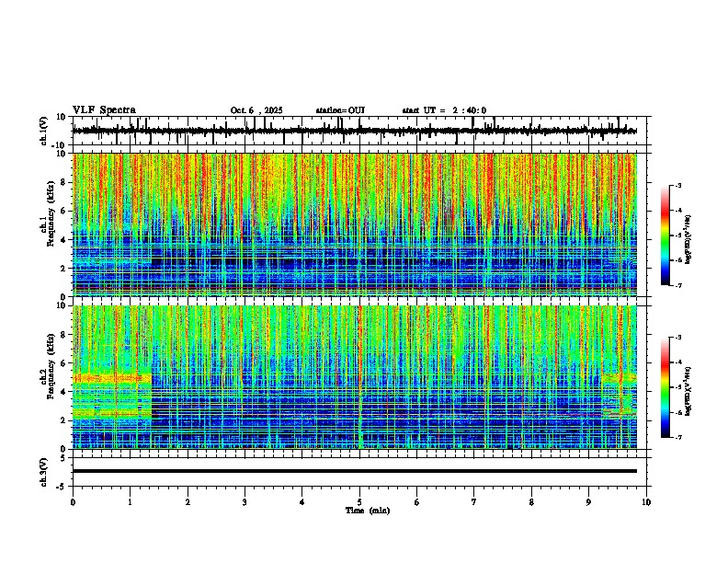This screenshot has width=728, height=563.
Task: Click the ch.2 color bar log(PSD) label
Action: [x=688, y=391]
